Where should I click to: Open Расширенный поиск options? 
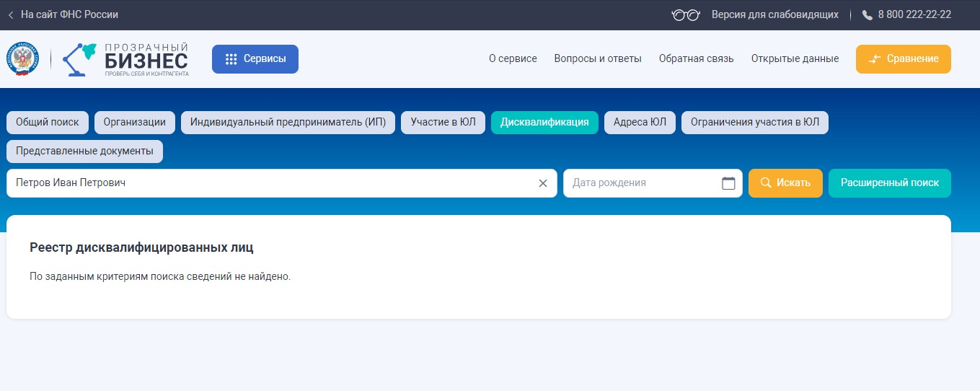(x=889, y=183)
